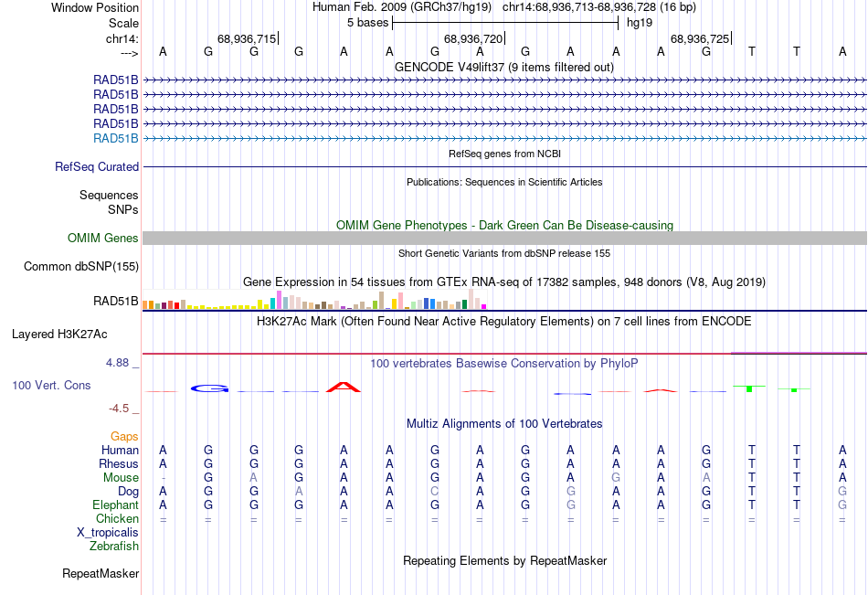Select the Dog alignment row label

[x=128, y=492]
